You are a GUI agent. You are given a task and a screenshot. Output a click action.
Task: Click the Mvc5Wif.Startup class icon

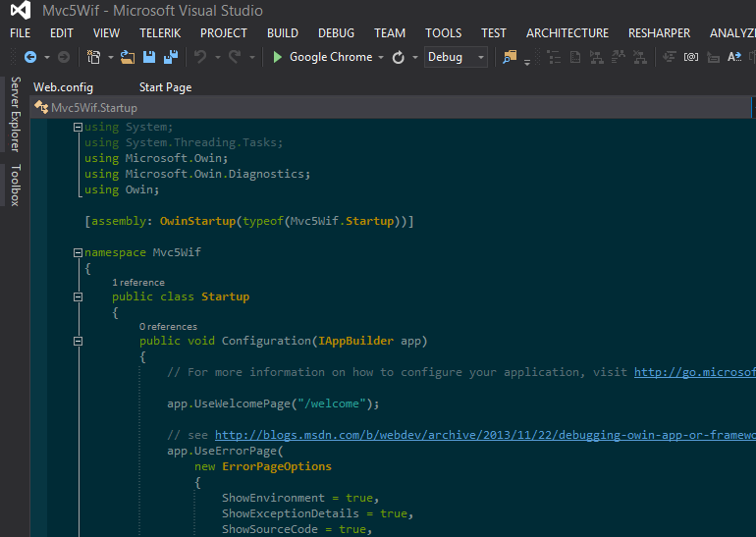point(41,107)
